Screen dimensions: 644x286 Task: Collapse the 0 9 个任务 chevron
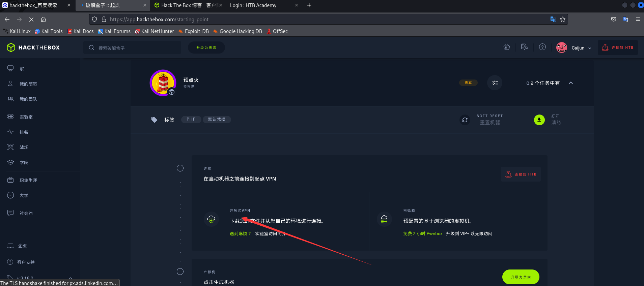pos(571,83)
